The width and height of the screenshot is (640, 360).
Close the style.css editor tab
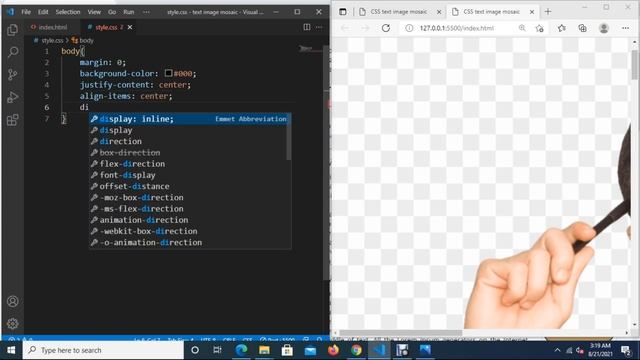[x=130, y=27]
